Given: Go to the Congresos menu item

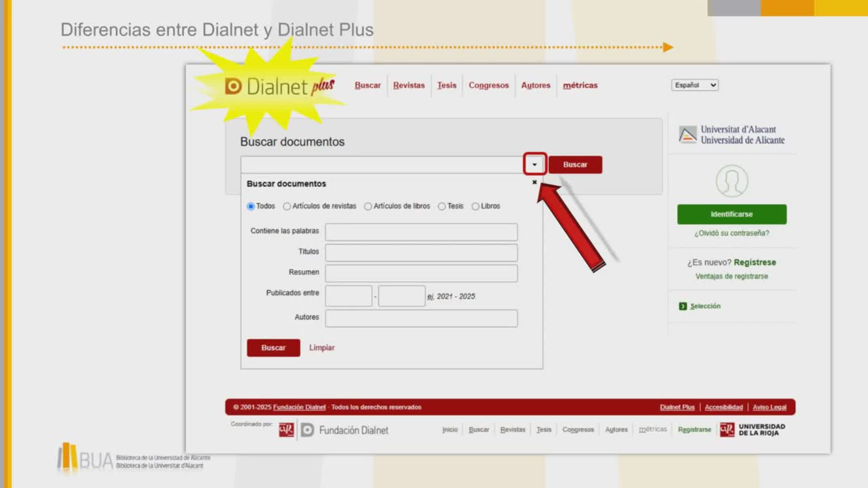Looking at the screenshot, I should pyautogui.click(x=488, y=85).
